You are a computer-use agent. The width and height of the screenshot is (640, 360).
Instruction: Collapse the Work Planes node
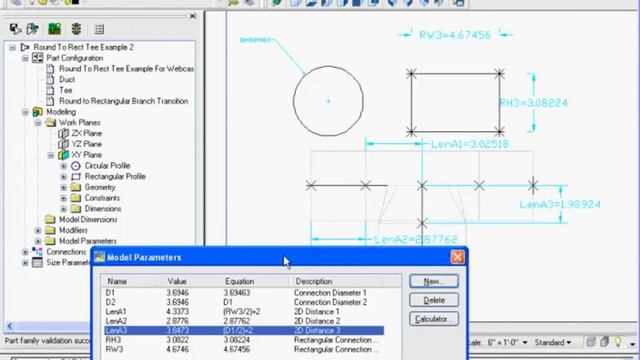click(38, 123)
